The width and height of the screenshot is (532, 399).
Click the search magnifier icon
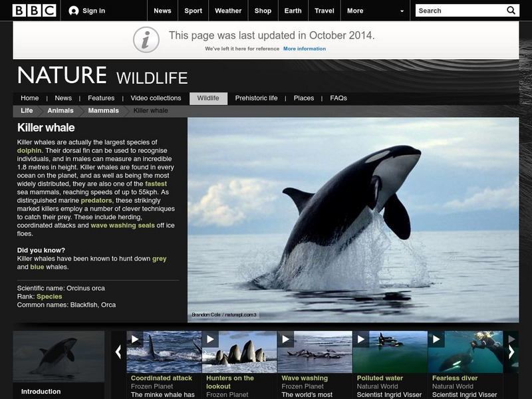[x=511, y=11]
